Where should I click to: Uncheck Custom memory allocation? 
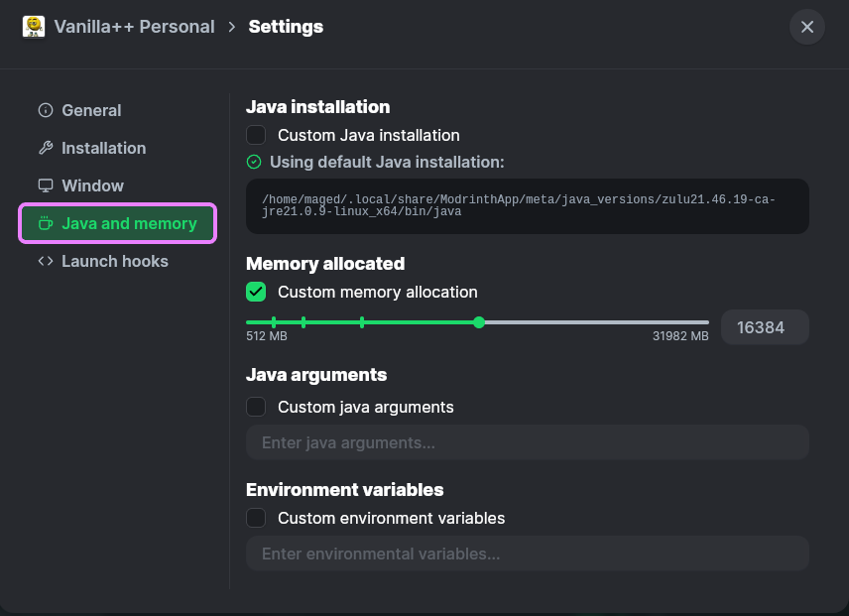(x=256, y=292)
